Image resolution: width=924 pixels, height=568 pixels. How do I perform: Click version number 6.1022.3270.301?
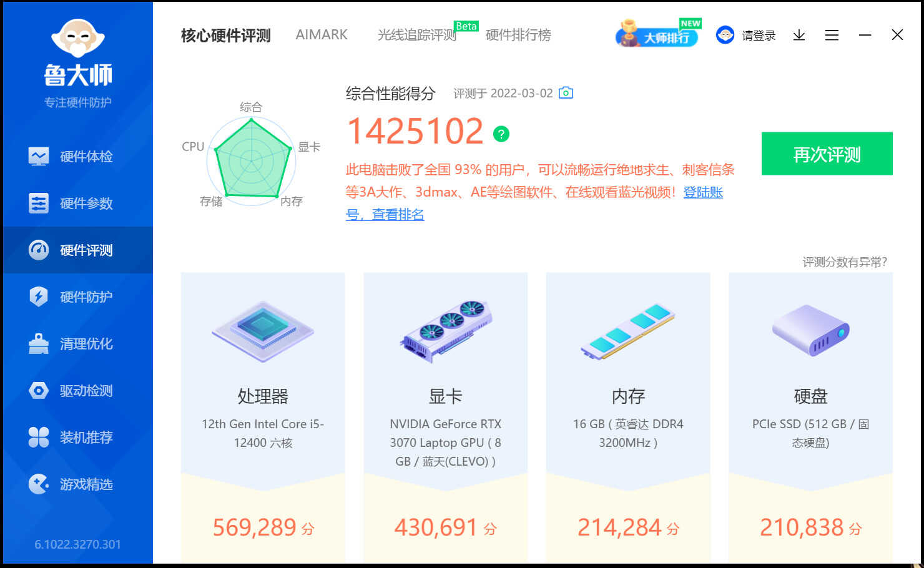(77, 544)
